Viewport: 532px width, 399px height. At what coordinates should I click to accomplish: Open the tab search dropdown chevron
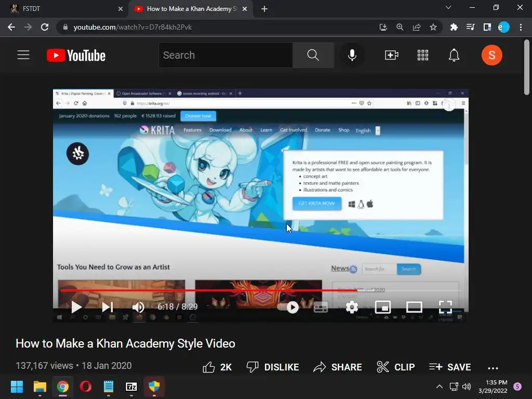pos(448,7)
